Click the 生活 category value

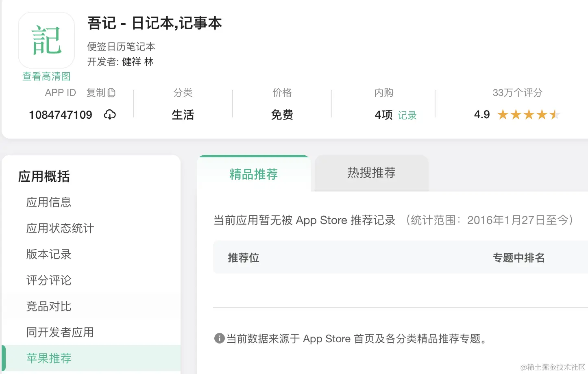[183, 115]
